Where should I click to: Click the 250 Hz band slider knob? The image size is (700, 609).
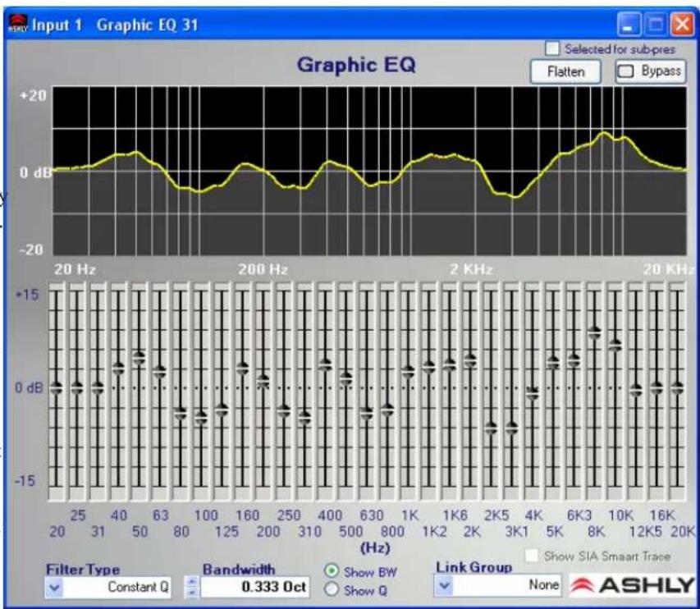(284, 410)
